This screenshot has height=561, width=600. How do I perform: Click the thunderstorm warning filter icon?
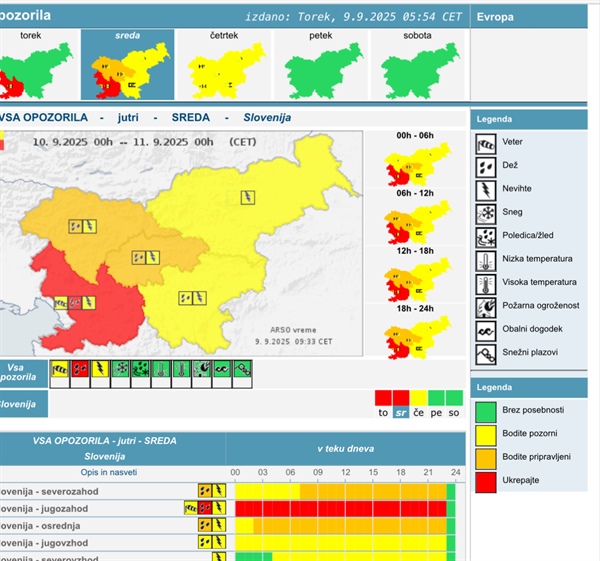[x=100, y=369]
